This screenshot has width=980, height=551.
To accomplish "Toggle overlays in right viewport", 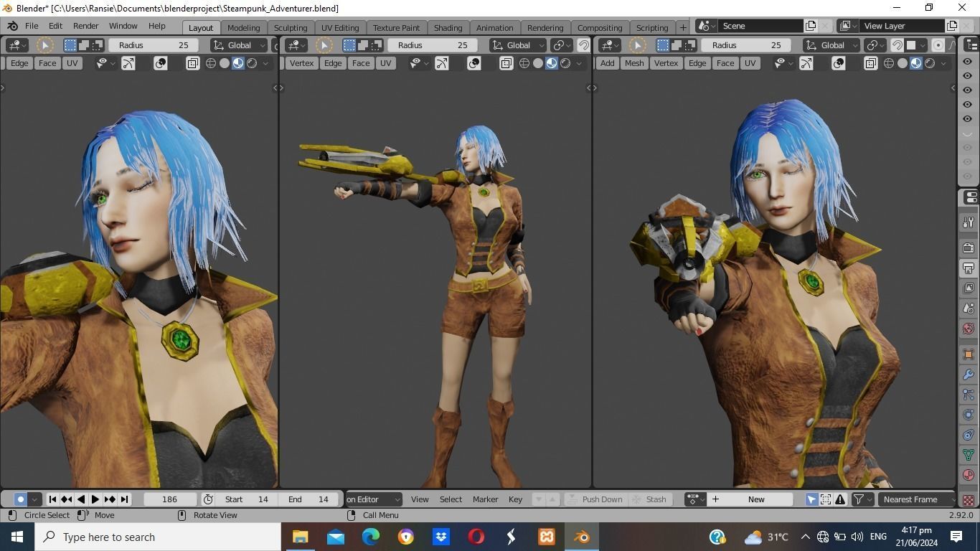I will coord(839,63).
